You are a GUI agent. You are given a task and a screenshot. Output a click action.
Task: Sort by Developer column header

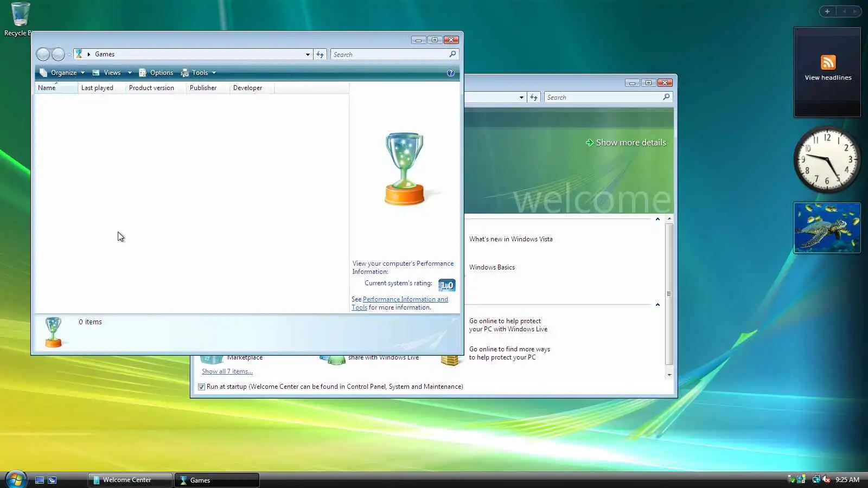pos(252,88)
